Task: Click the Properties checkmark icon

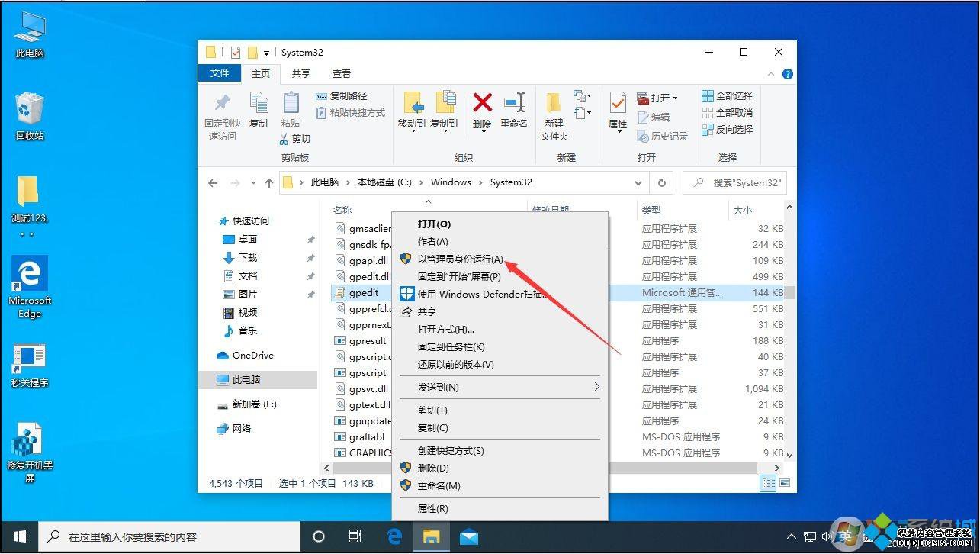Action: [x=618, y=103]
